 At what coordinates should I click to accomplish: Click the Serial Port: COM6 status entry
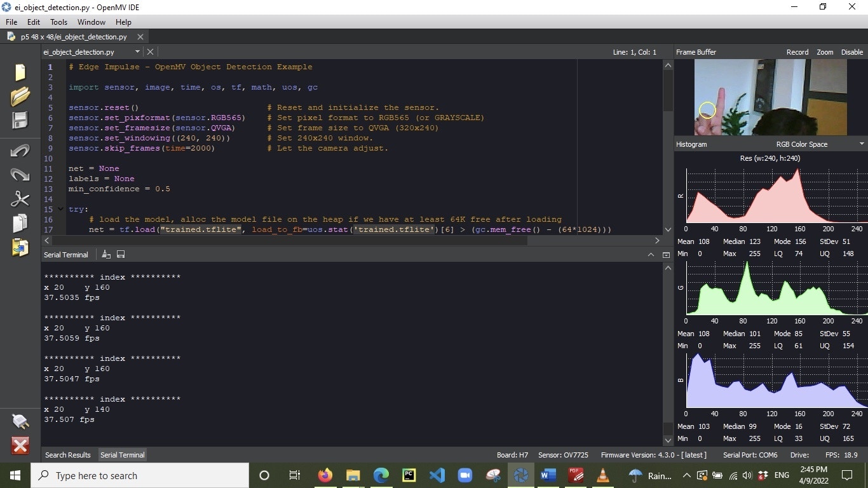[x=750, y=455]
